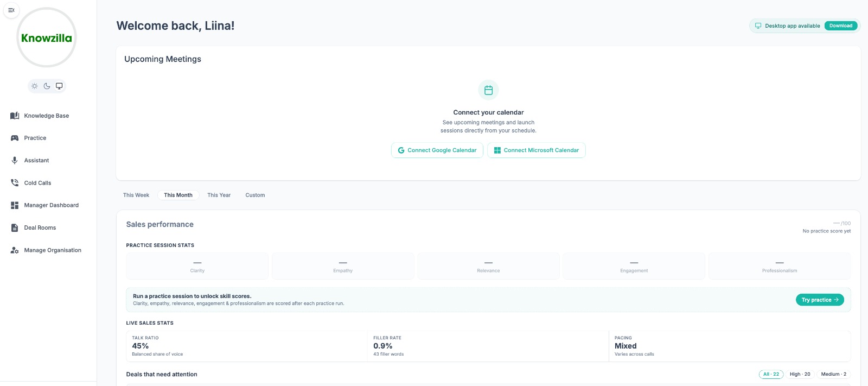Select the This Month tab
Image resolution: width=868 pixels, height=386 pixels.
[x=178, y=195]
